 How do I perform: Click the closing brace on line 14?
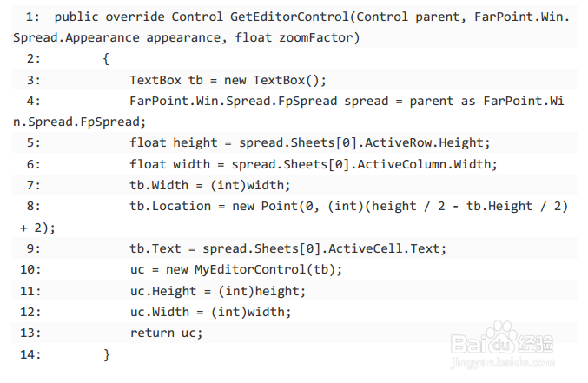point(107,354)
